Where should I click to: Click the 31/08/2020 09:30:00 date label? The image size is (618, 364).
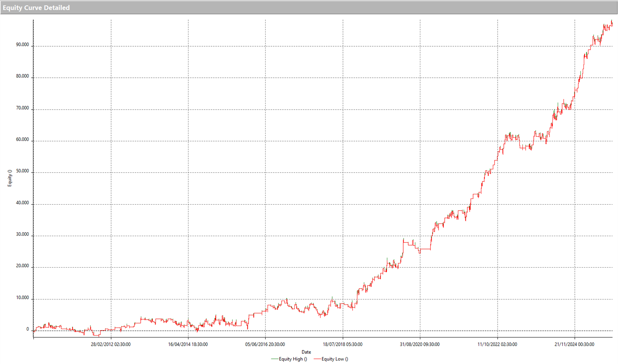tap(420, 344)
